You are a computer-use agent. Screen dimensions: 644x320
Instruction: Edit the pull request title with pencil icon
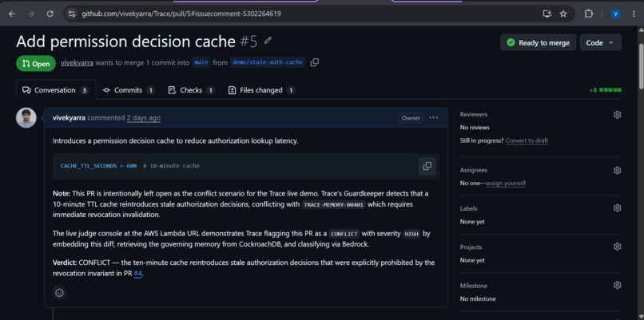[268, 41]
